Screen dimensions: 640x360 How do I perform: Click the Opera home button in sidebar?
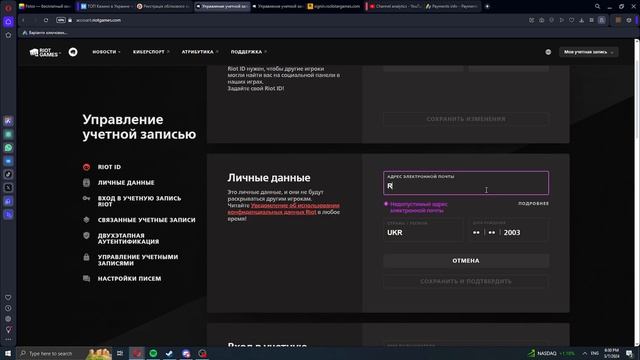point(8,22)
